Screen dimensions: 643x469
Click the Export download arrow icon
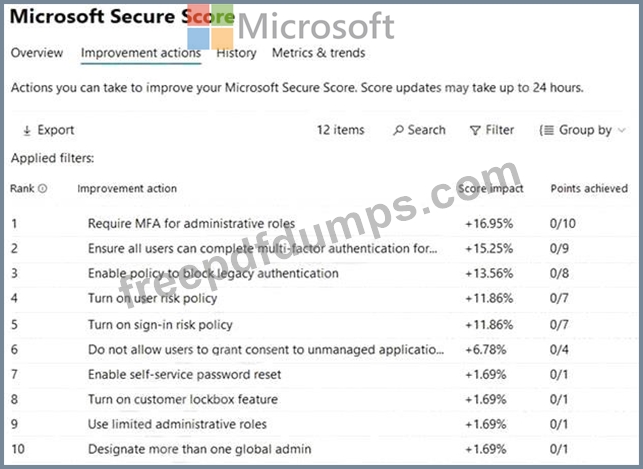tap(26, 130)
